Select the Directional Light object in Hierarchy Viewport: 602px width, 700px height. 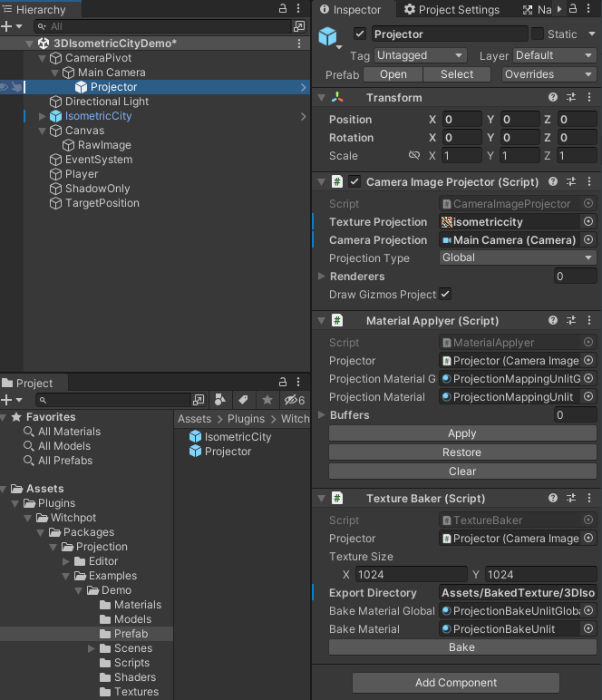(x=106, y=102)
